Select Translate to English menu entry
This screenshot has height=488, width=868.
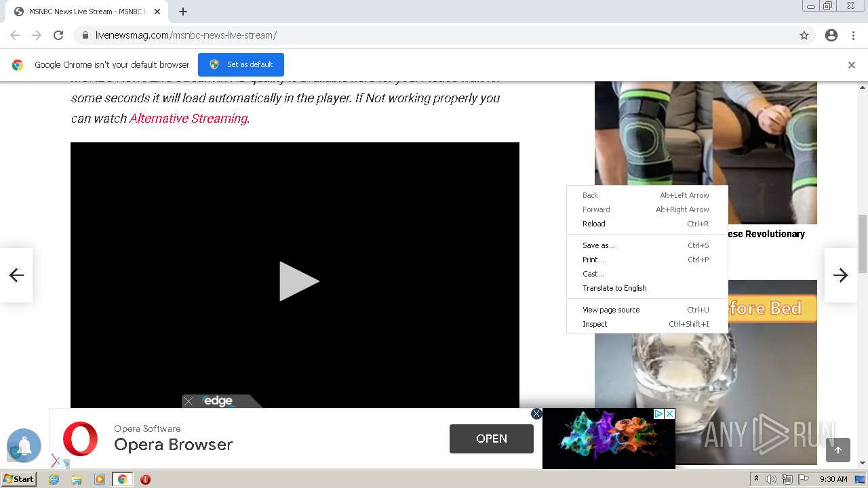[647, 288]
